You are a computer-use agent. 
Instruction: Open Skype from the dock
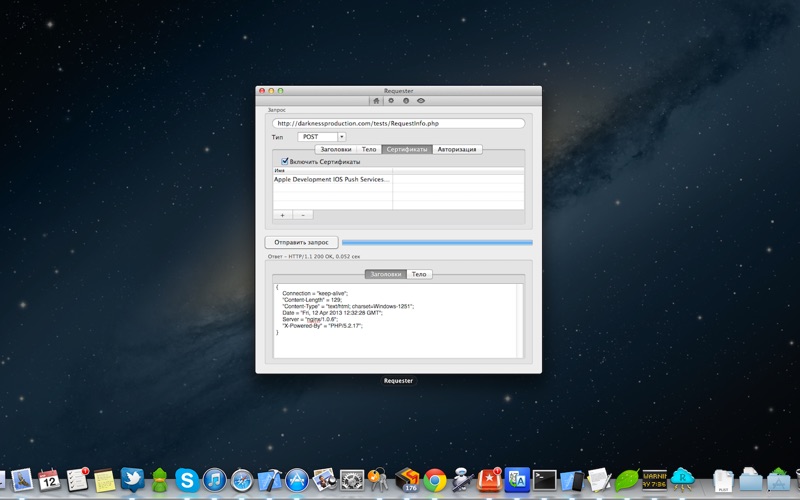coord(186,480)
